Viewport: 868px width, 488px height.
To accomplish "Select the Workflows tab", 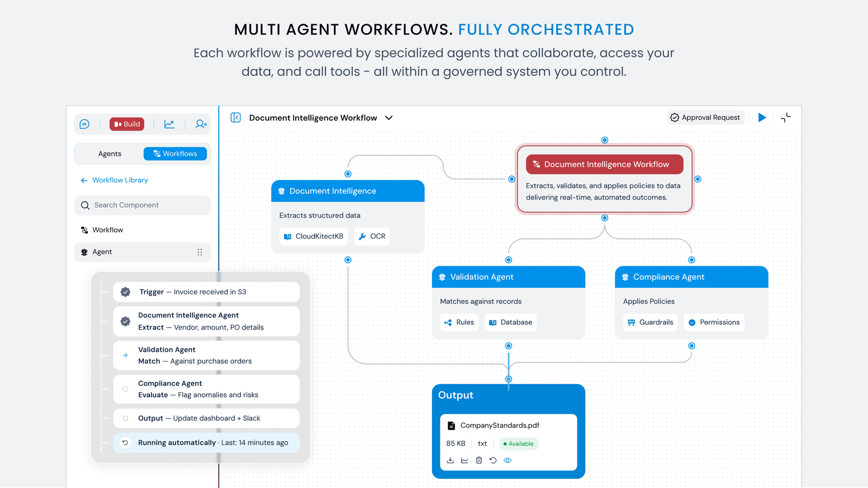I will pyautogui.click(x=175, y=154).
